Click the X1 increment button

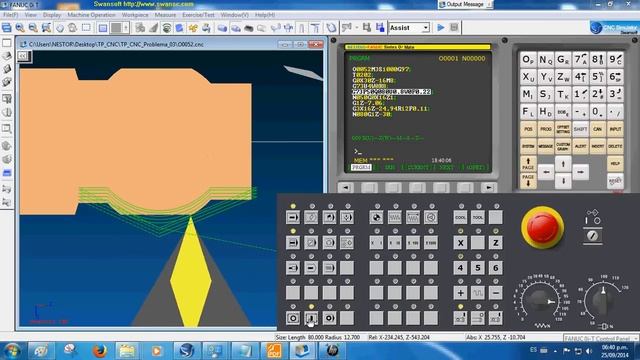[x=376, y=243]
